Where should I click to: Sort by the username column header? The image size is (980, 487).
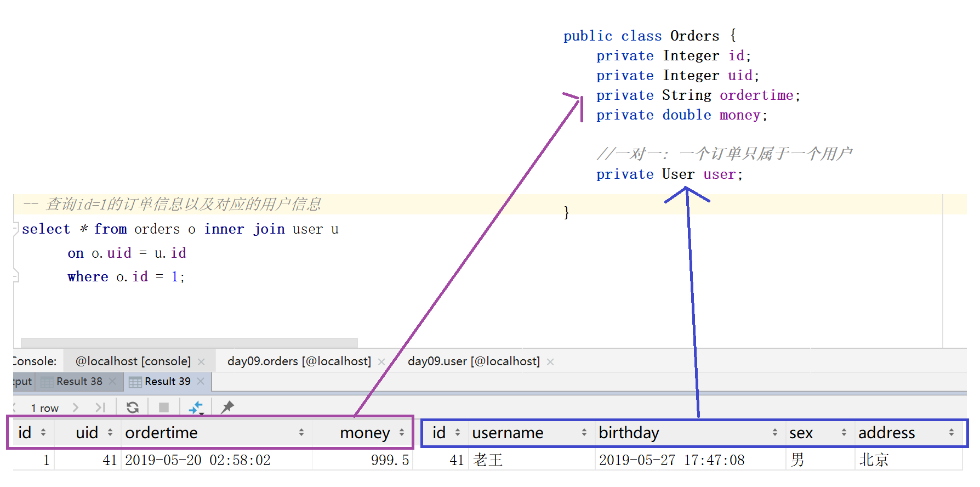[531, 433]
